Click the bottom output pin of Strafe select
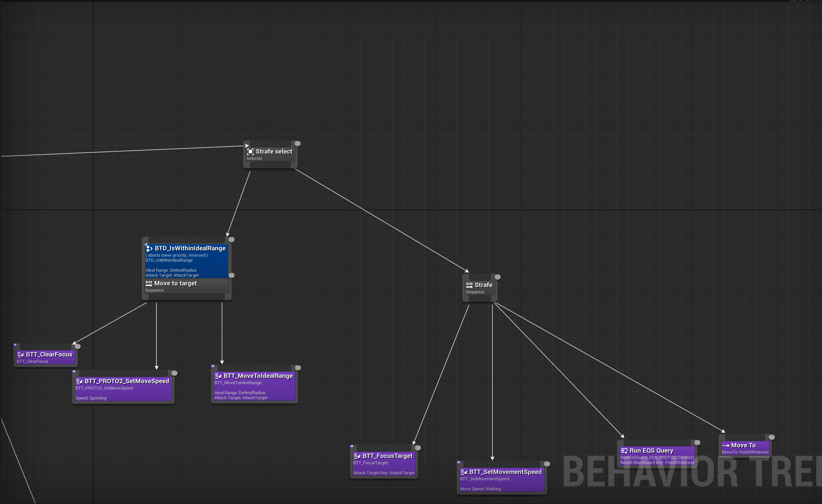Image resolution: width=822 pixels, height=504 pixels. click(270, 165)
